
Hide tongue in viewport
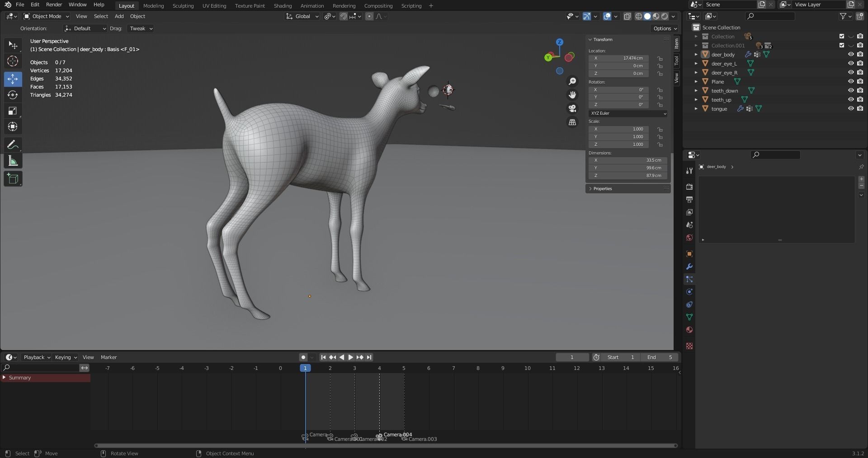tap(851, 109)
